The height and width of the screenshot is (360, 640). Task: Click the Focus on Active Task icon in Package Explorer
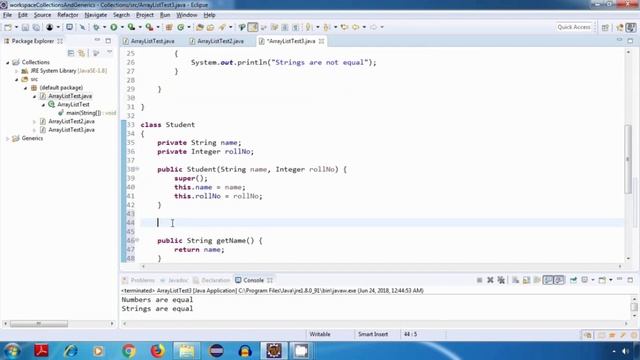pyautogui.click(x=96, y=53)
